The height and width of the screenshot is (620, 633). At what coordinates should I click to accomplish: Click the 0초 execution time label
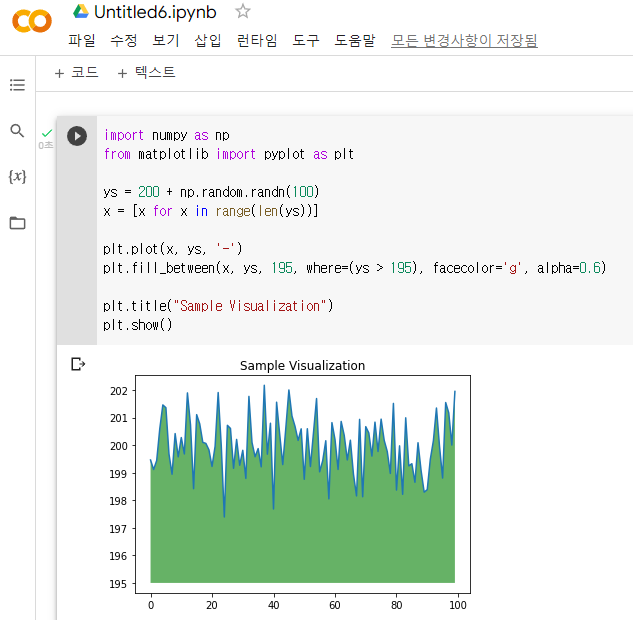(x=46, y=145)
